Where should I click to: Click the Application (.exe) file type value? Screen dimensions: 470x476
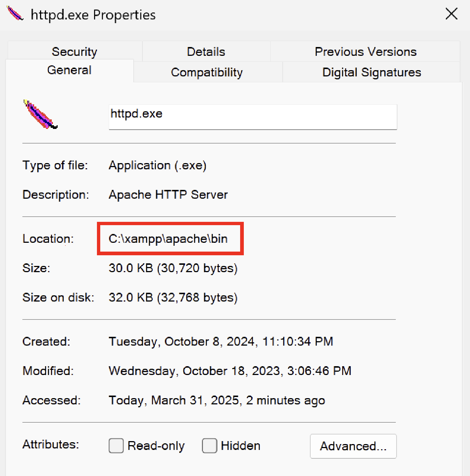[x=158, y=165]
